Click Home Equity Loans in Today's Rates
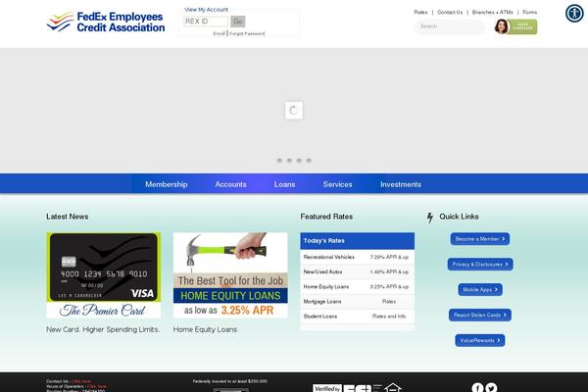Image resolution: width=588 pixels, height=392 pixels. [x=358, y=286]
